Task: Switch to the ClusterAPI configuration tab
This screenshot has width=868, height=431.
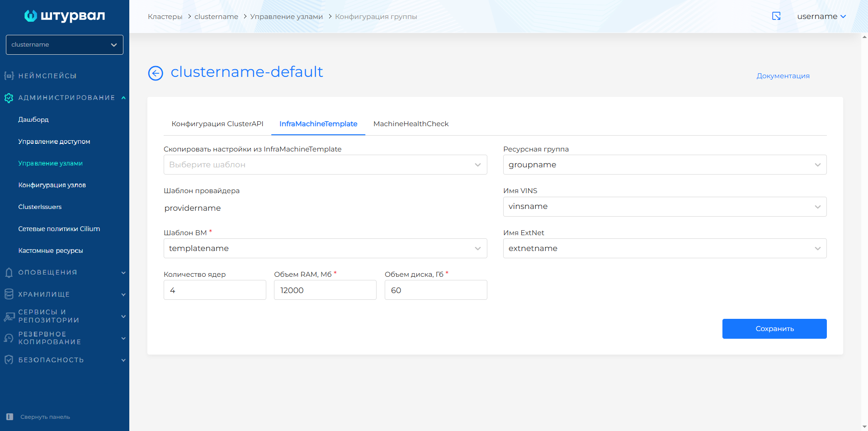Action: click(217, 124)
